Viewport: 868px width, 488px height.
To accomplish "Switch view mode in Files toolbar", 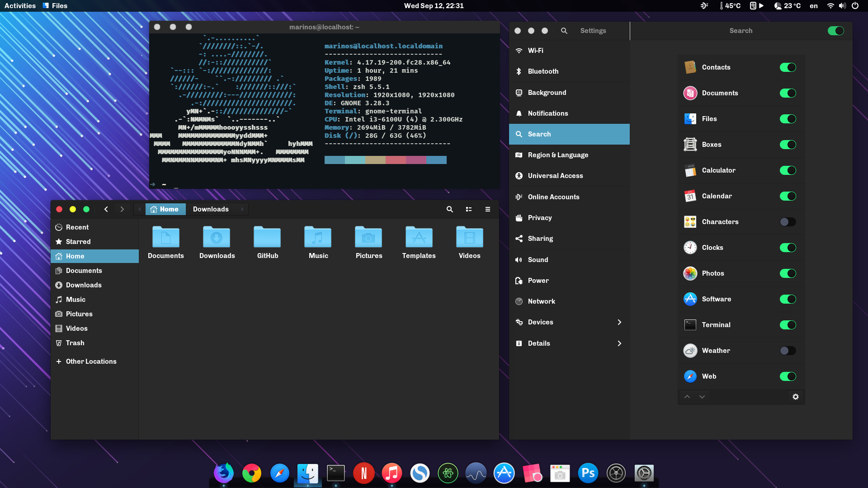I will (x=469, y=209).
